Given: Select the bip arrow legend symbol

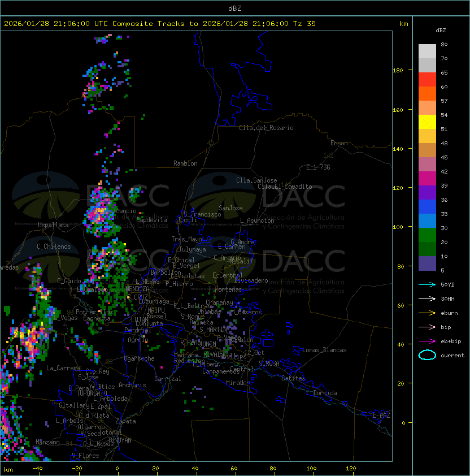Looking at the screenshot, I should (427, 327).
